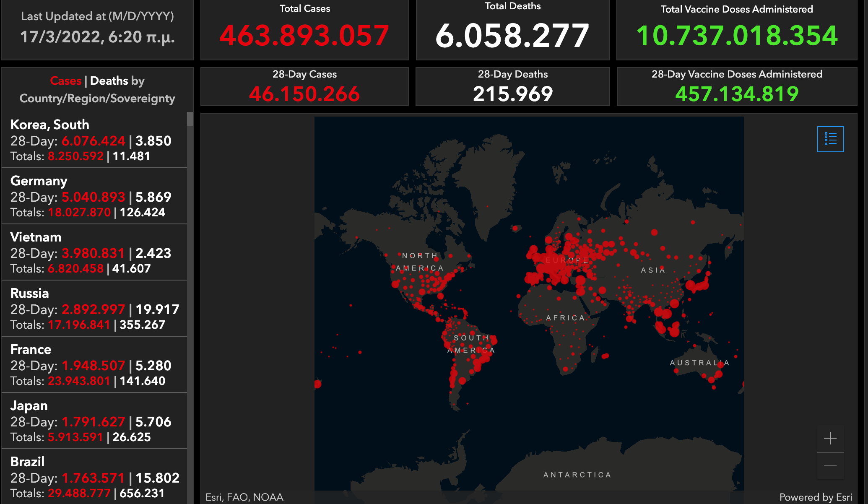This screenshot has width=868, height=504.
Task: Zoom out with the map minus button
Action: [x=830, y=465]
